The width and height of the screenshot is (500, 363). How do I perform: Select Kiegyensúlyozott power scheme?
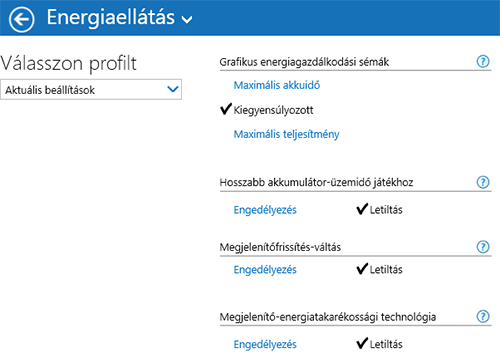[x=273, y=110]
